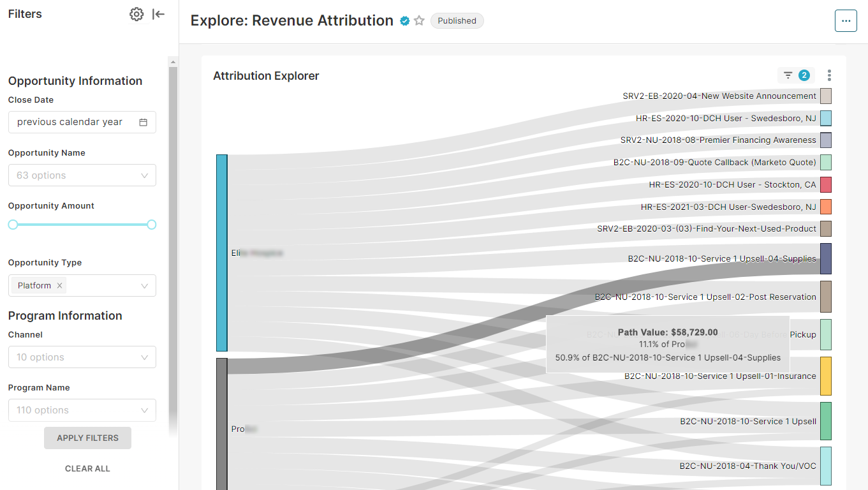Screen dimensions: 868x490
Task: Collapse the Filters panel with arrow icon
Action: tap(158, 13)
